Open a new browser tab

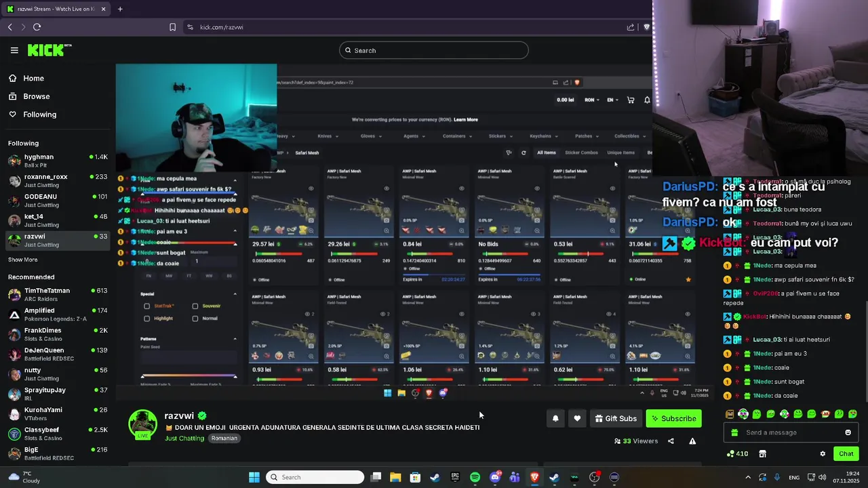[x=120, y=9]
